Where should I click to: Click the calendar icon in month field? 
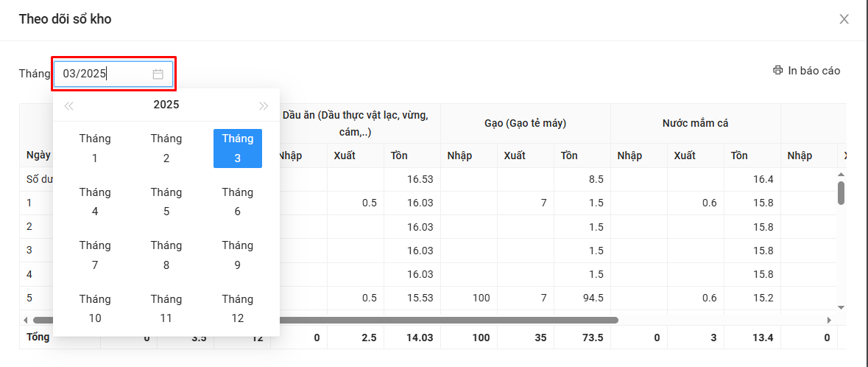pyautogui.click(x=158, y=74)
